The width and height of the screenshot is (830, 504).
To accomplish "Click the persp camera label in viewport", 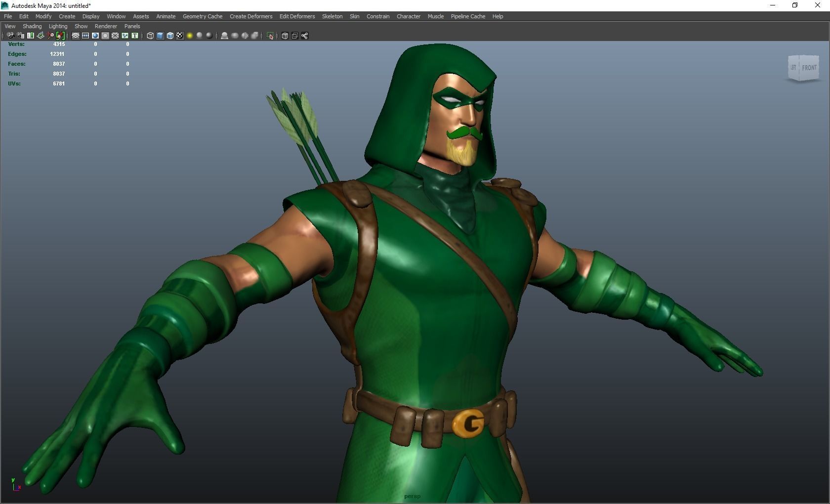I will pyautogui.click(x=412, y=496).
